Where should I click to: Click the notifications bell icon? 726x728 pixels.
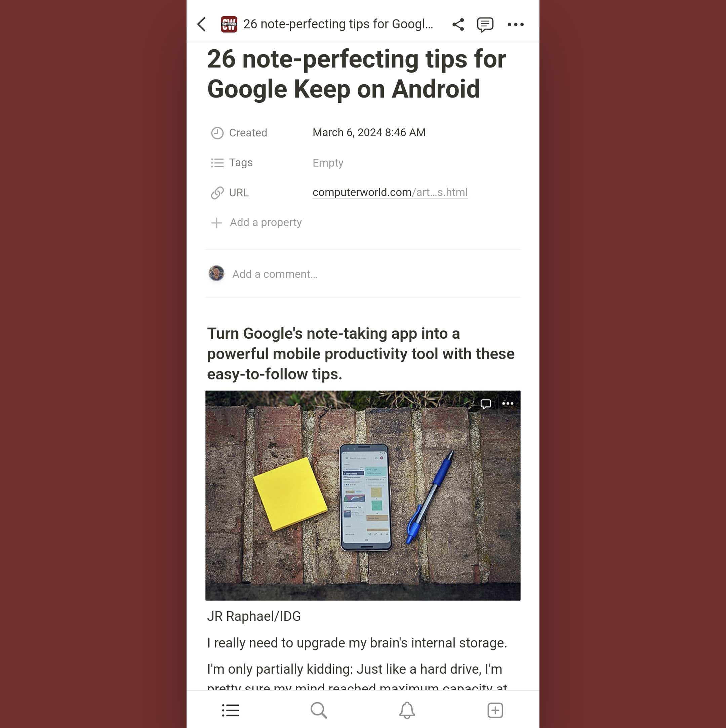coord(407,710)
